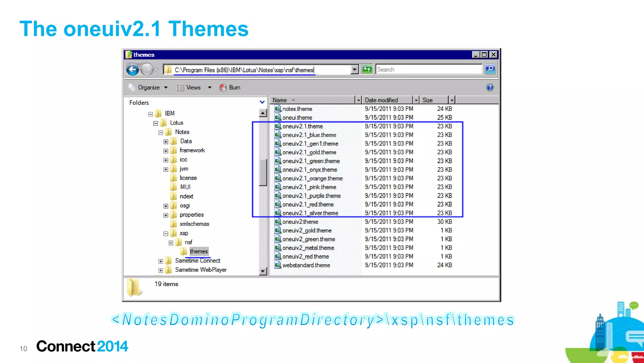The width and height of the screenshot is (644, 363).
Task: Click the Organize toolbar icon
Action: point(132,87)
